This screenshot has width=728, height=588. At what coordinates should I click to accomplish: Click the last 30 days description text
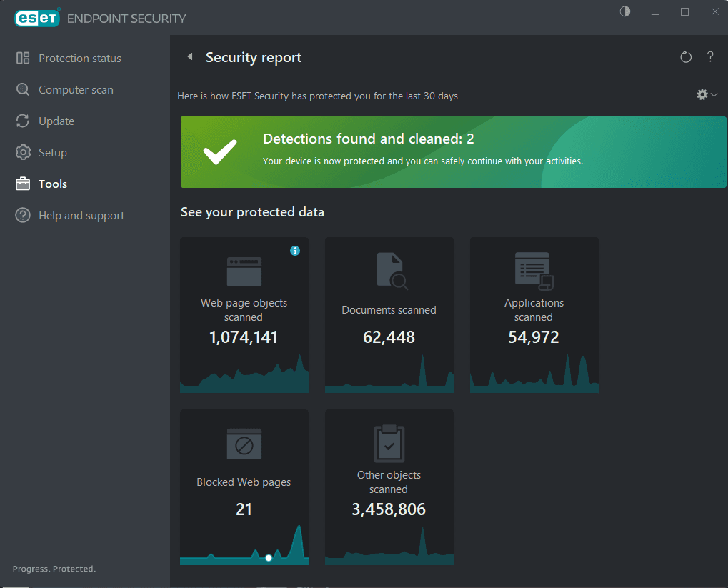point(318,96)
